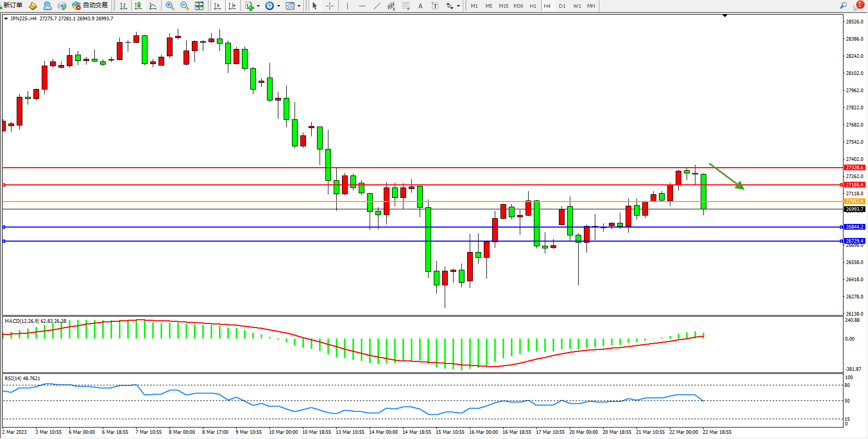Screen dimensions: 868x439
Task: Open the chart templates dropdown arrow
Action: pyautogui.click(x=299, y=6)
